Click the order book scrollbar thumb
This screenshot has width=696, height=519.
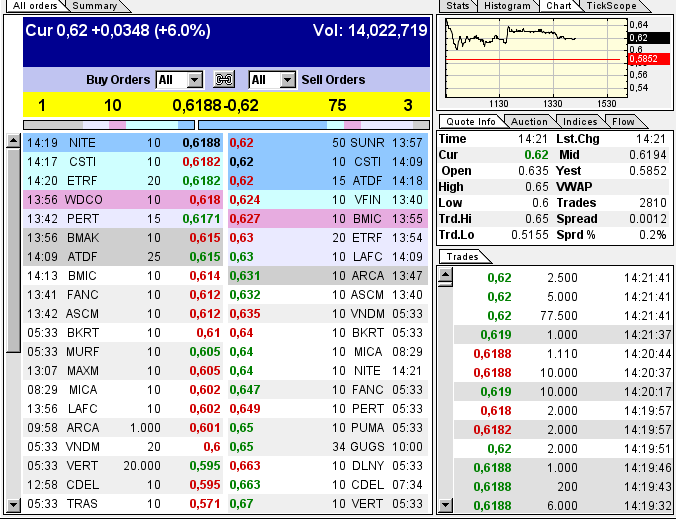pyautogui.click(x=13, y=250)
